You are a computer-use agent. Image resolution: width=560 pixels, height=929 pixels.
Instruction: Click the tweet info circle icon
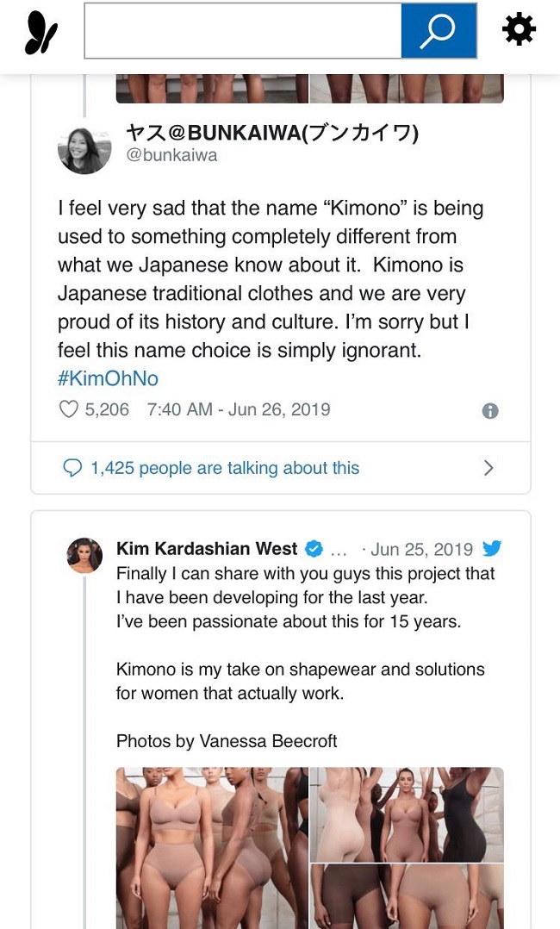490,411
